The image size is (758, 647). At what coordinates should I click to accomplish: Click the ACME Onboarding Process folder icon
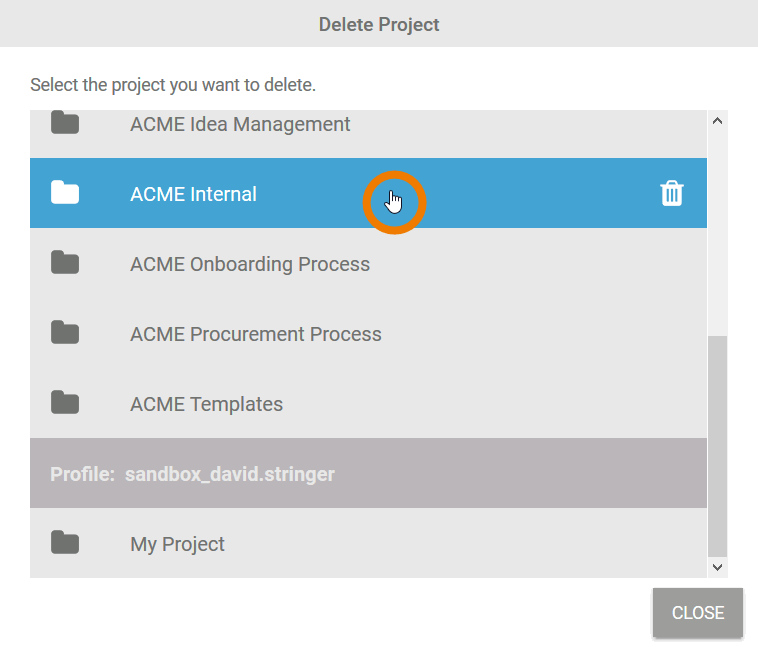click(65, 263)
